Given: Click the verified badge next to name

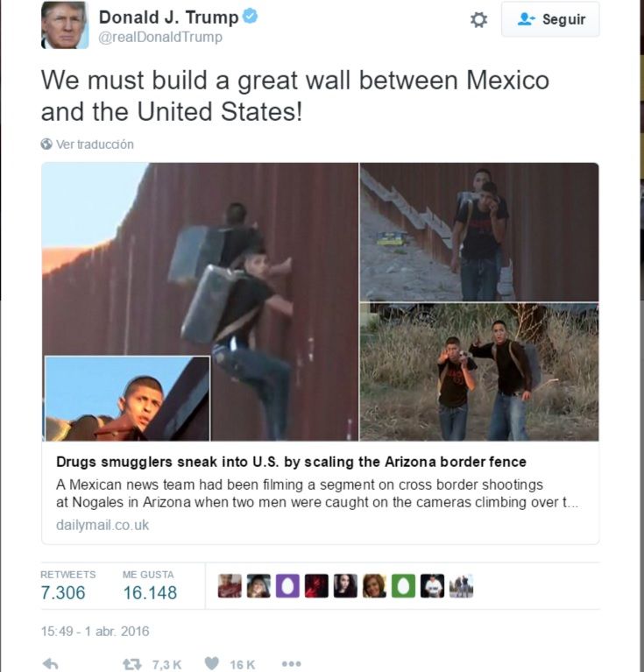Looking at the screenshot, I should tap(251, 17).
